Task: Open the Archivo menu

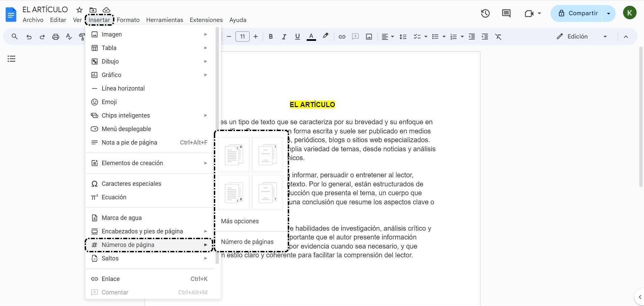Action: [33, 20]
